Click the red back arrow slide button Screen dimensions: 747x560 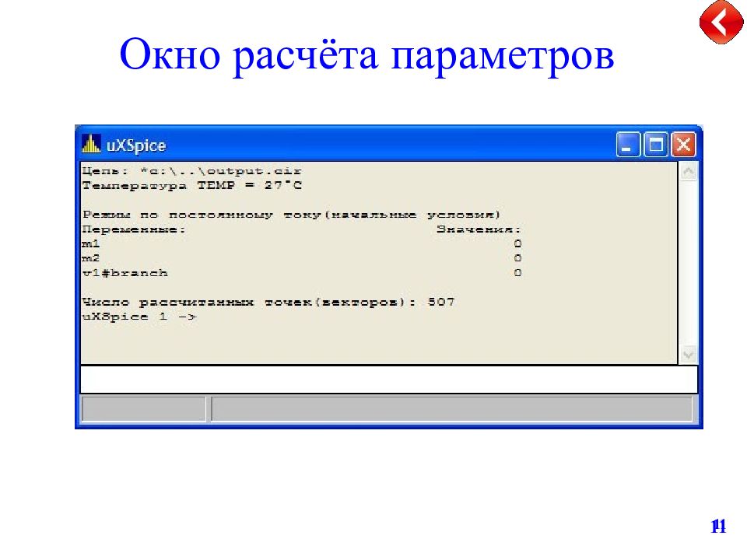(x=721, y=22)
